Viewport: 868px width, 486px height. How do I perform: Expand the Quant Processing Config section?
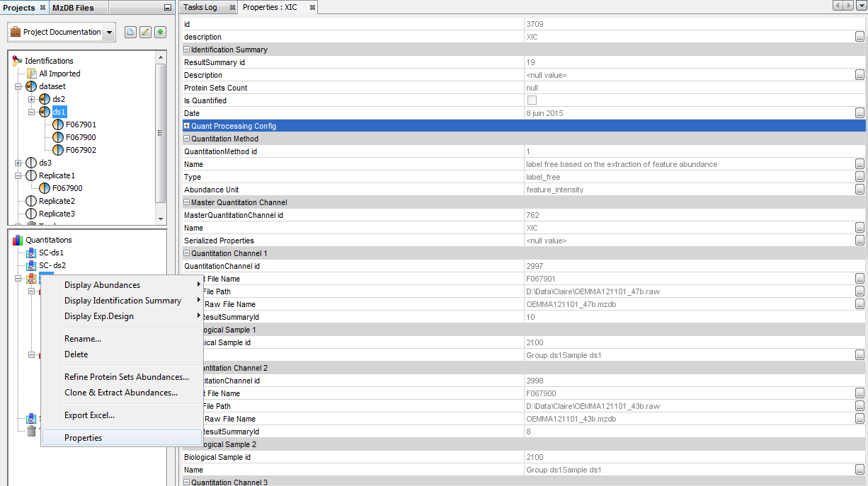(187, 126)
